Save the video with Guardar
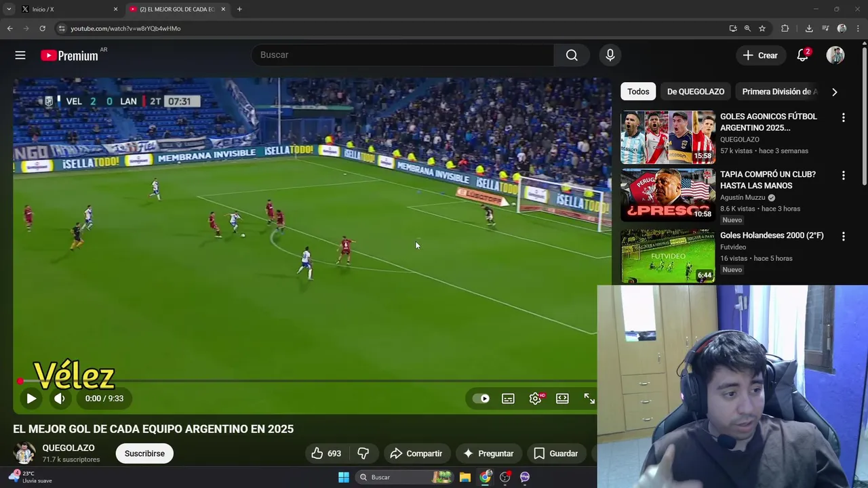Viewport: 868px width, 488px height. (556, 453)
